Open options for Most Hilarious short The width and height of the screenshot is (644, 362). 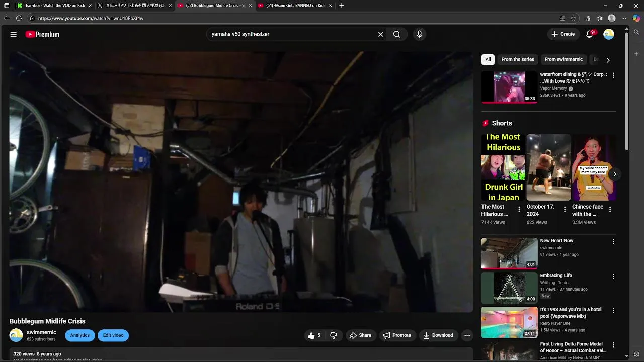[519, 209]
